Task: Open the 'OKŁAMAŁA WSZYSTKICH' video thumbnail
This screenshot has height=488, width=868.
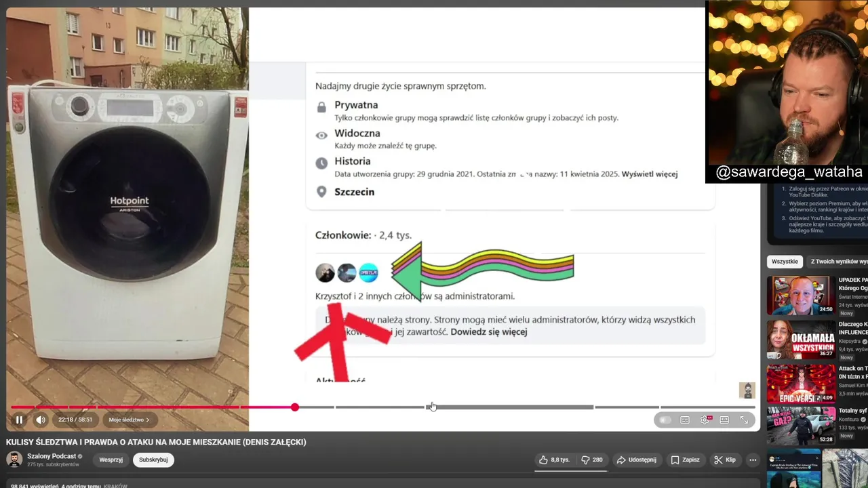Action: pos(801,339)
